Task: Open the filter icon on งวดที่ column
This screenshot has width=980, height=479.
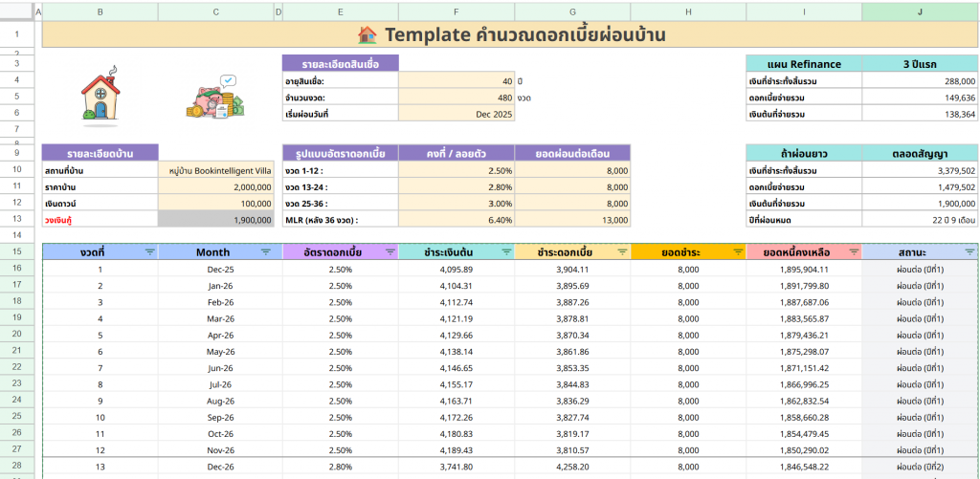Action: 149,251
